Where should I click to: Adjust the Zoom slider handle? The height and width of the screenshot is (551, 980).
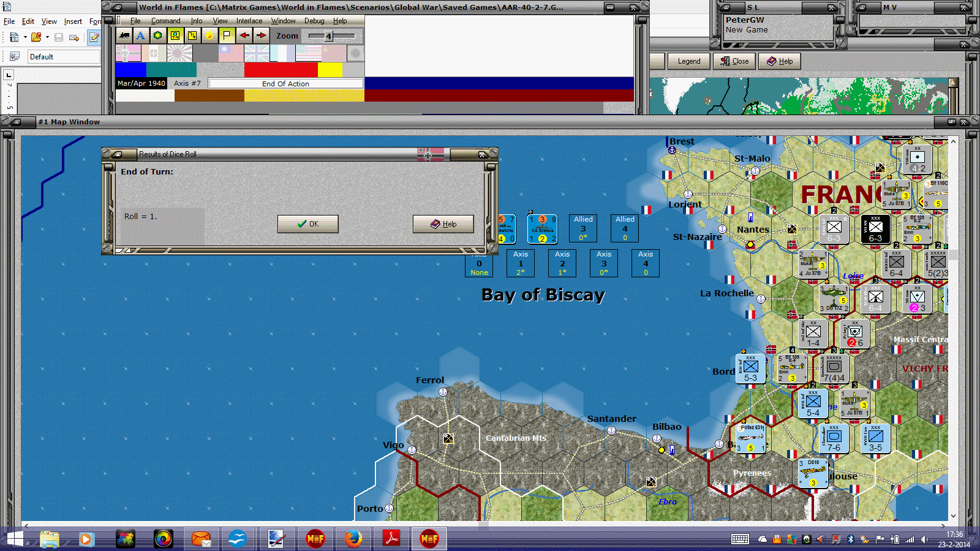point(329,36)
